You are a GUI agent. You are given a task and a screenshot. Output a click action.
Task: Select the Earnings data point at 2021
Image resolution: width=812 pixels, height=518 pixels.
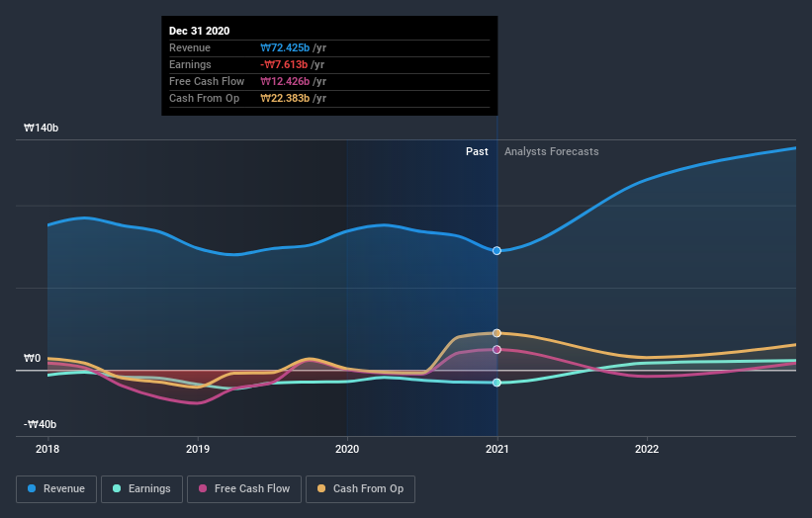496,383
